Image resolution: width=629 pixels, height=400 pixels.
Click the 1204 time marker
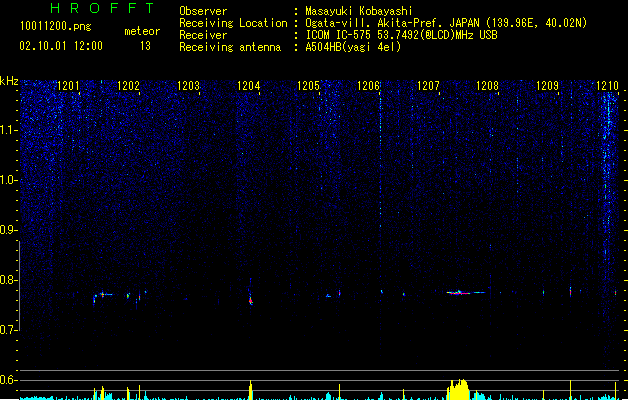pyautogui.click(x=248, y=86)
